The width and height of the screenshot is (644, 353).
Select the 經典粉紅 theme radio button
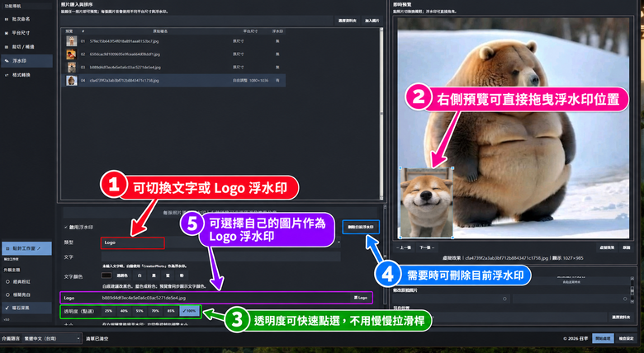click(7, 282)
